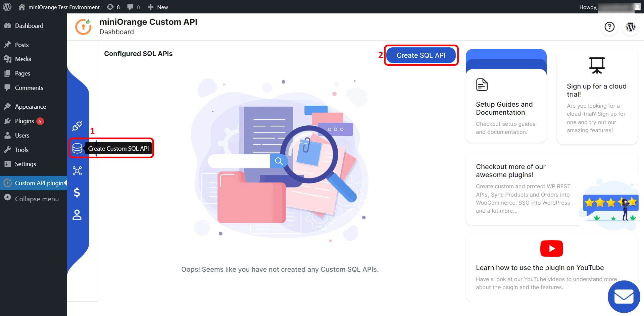Click the red YouTube play icon
This screenshot has width=644, height=316.
551,249
